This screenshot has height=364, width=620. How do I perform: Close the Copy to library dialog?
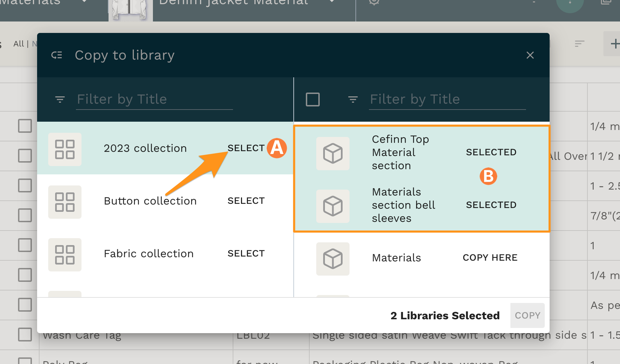pos(530,55)
